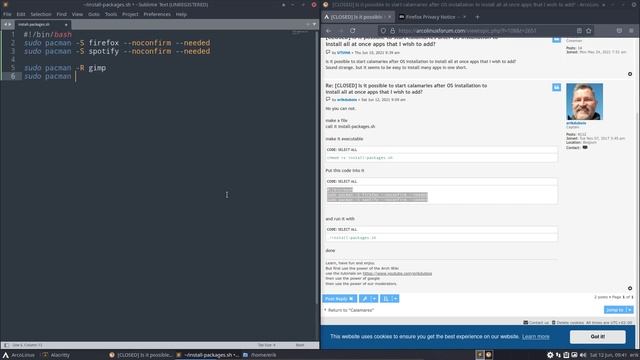Image resolution: width=640 pixels, height=360 pixels.
Task: Click the Pocket save icon in Firefox toolbar
Action: pos(619,31)
